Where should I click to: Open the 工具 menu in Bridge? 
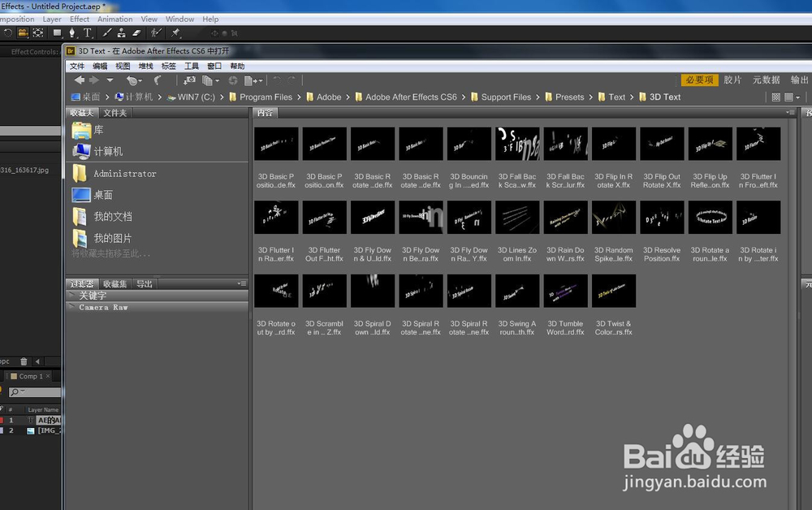click(x=192, y=67)
